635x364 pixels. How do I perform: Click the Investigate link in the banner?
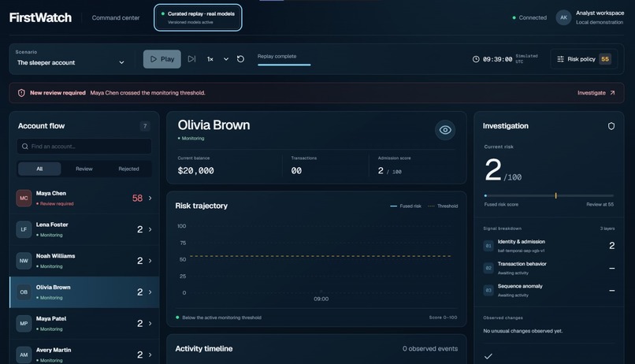pos(591,93)
